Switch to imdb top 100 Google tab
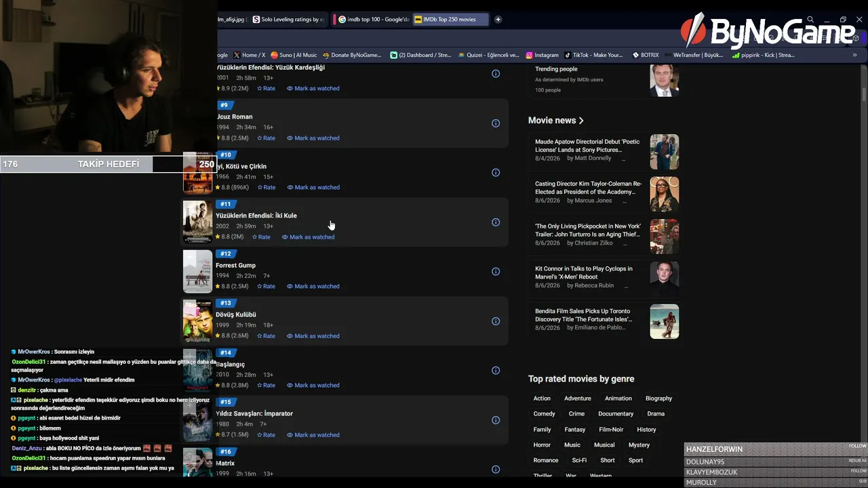Viewport: 868px width, 488px height. [374, 20]
